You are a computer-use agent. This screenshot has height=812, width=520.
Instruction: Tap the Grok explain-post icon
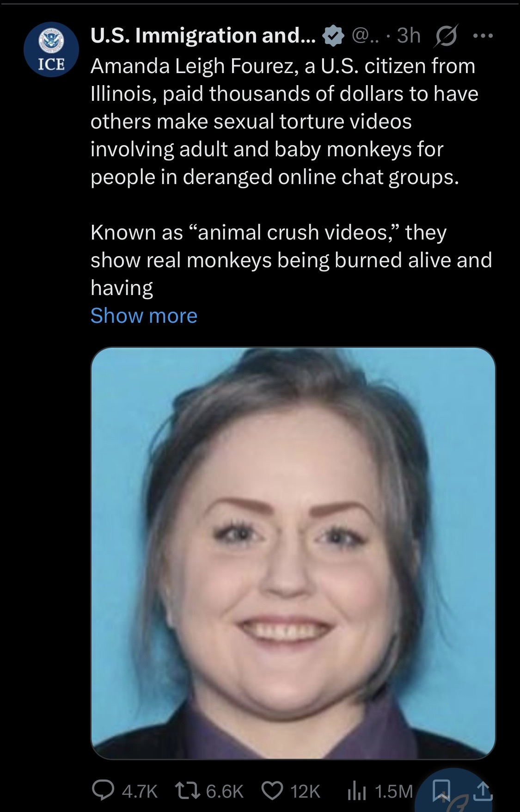pos(444,36)
